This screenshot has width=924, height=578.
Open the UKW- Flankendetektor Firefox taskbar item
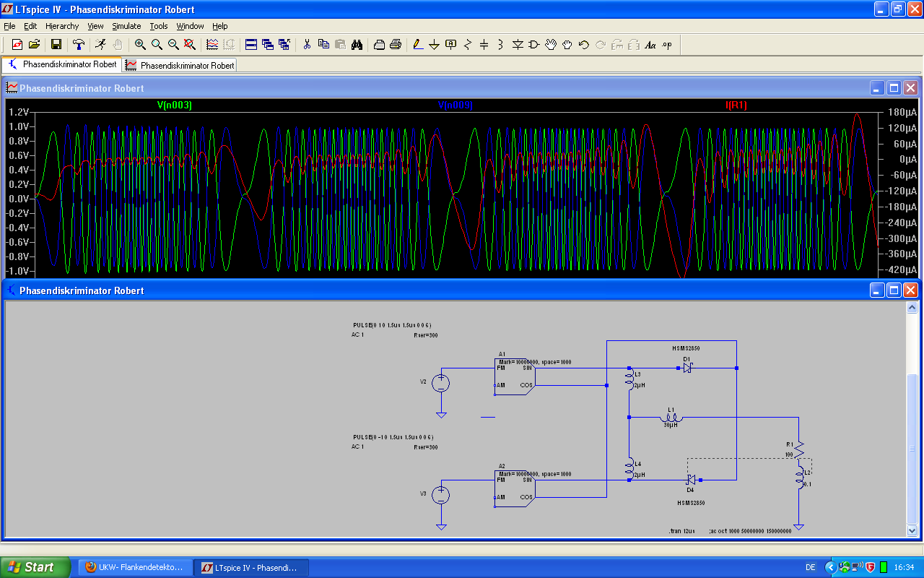pos(136,567)
